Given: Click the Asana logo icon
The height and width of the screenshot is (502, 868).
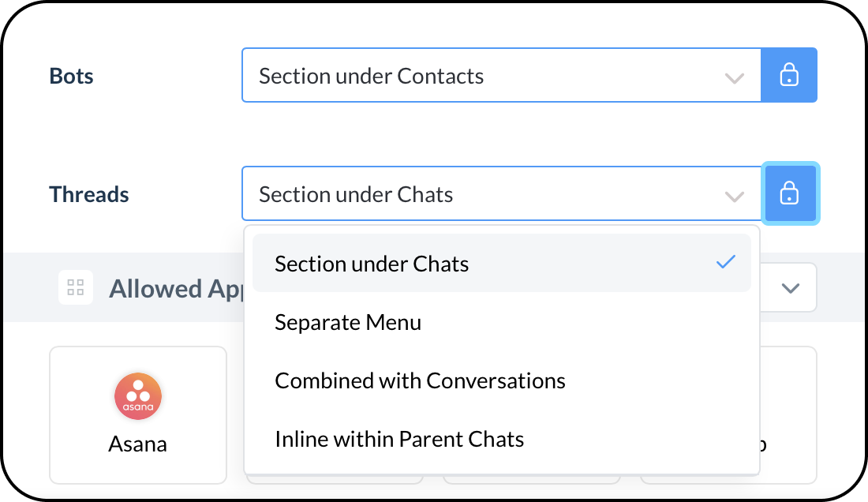Looking at the screenshot, I should point(138,396).
